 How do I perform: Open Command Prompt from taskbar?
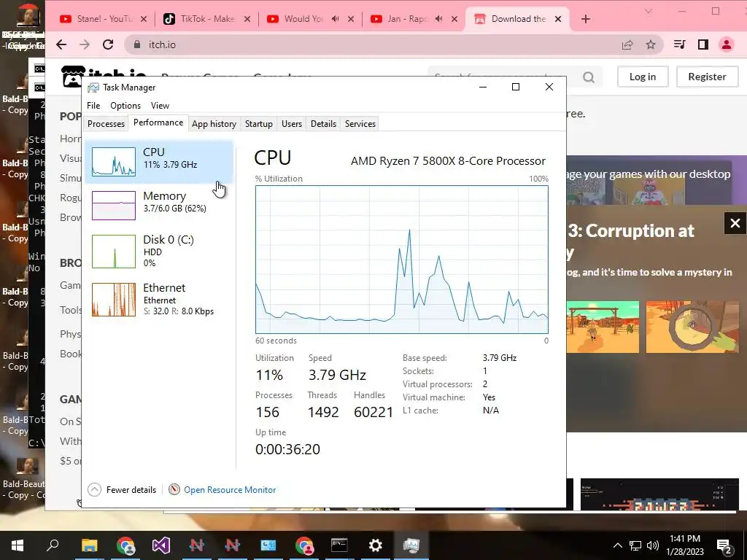point(339,545)
